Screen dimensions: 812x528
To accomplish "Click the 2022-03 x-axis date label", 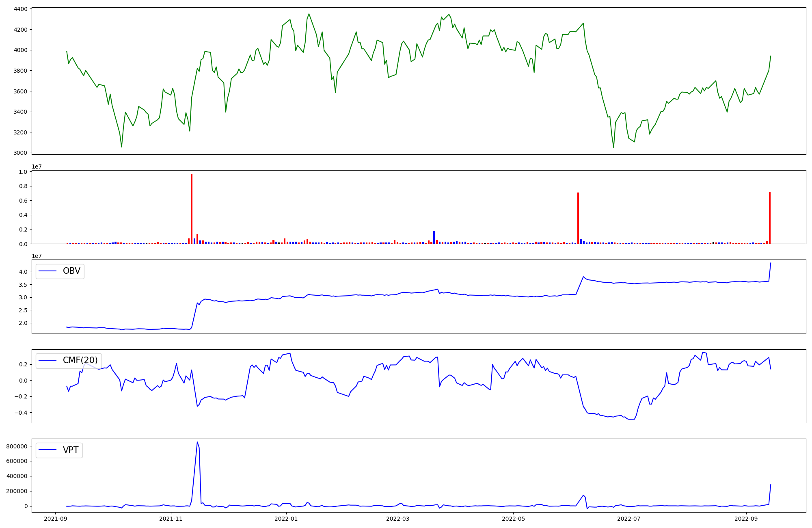I will pyautogui.click(x=398, y=519).
